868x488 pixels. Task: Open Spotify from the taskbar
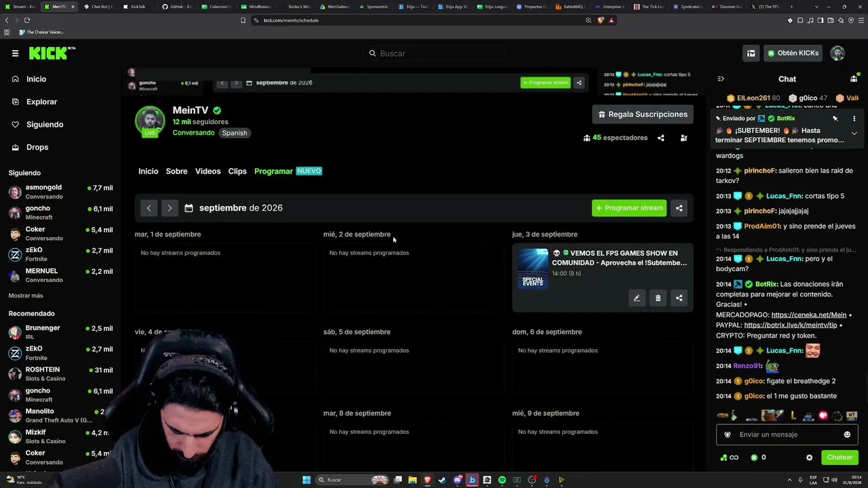coord(502,480)
